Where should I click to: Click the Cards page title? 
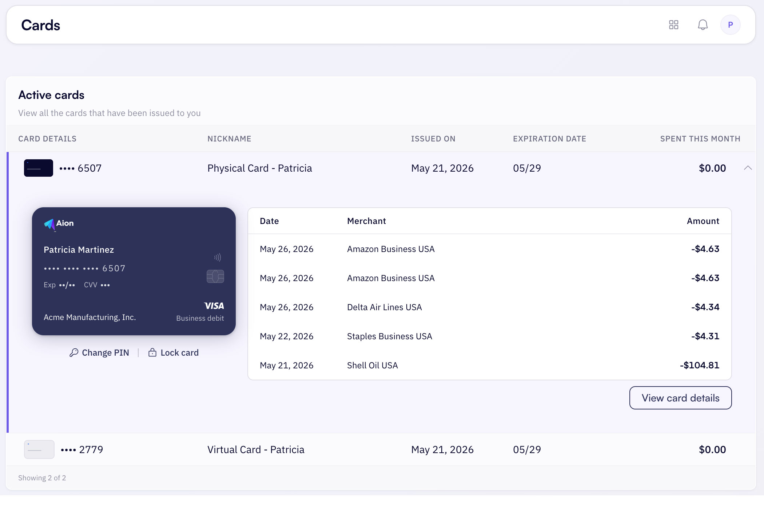41,25
